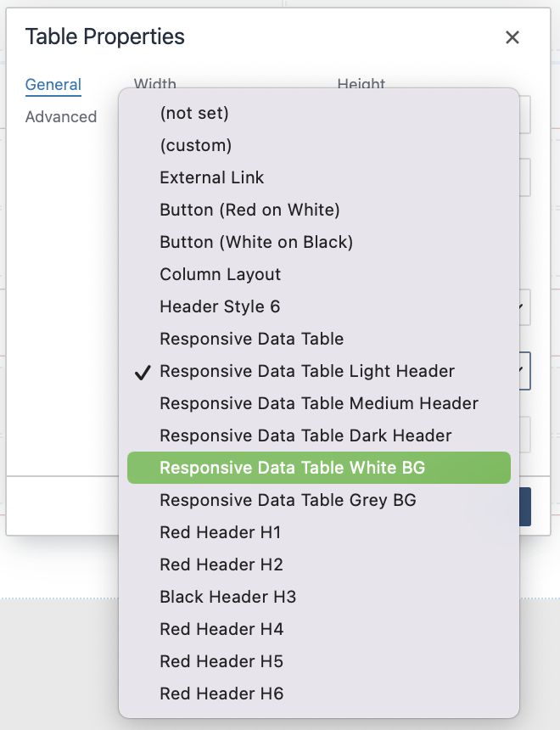Viewport: 560px width, 730px height.
Task: Pick Header Style 6
Action: (220, 306)
